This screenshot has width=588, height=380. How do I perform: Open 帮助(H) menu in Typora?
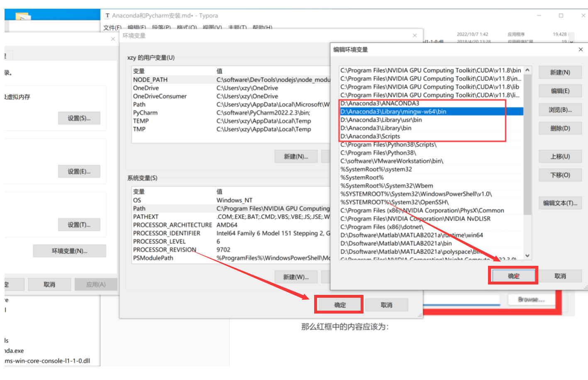(262, 27)
